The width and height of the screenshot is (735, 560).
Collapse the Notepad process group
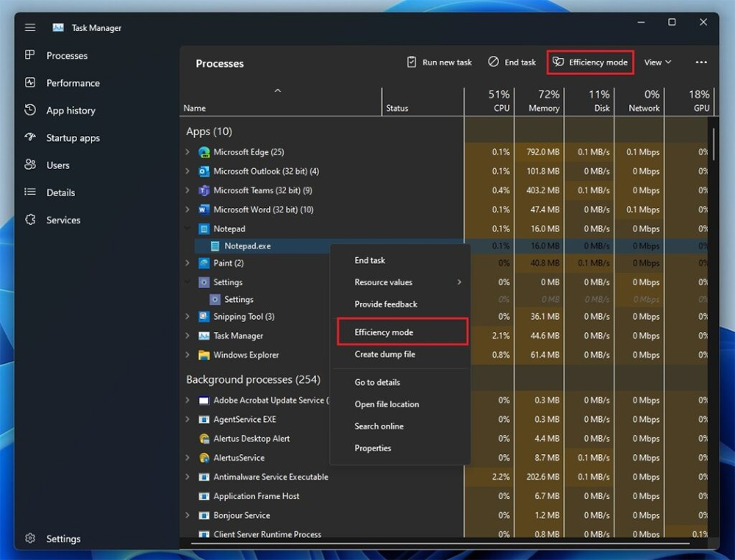187,228
